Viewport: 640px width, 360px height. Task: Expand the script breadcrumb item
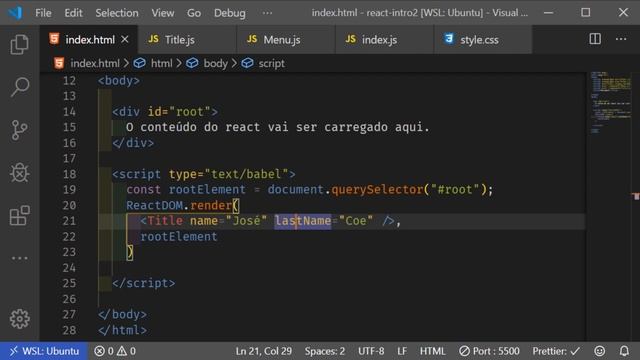click(x=271, y=64)
